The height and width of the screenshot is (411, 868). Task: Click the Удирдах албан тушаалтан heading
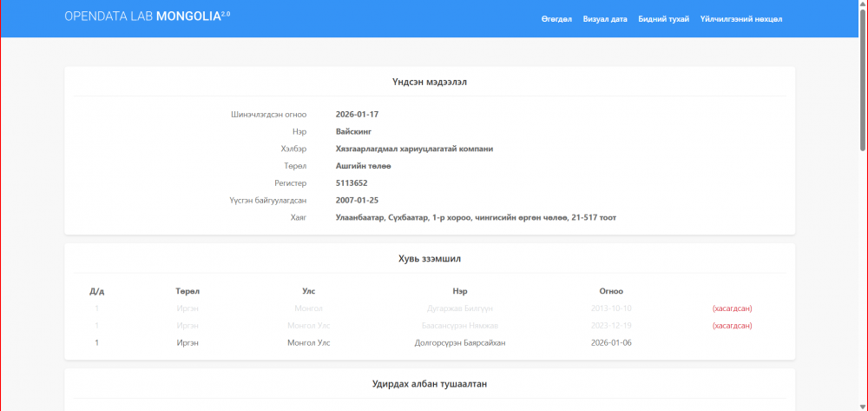pyautogui.click(x=430, y=383)
